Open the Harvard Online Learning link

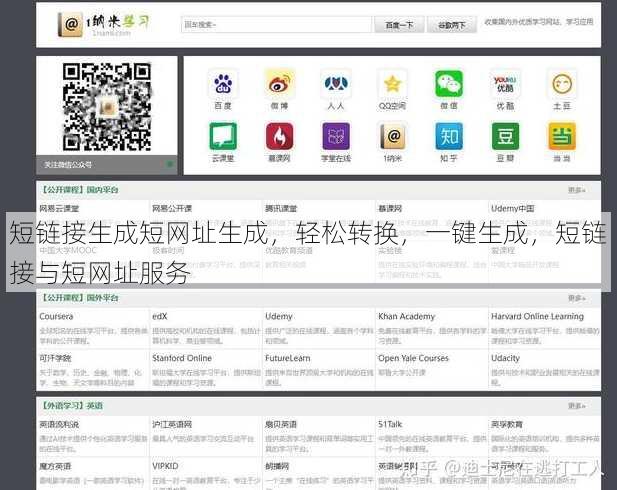tap(537, 316)
